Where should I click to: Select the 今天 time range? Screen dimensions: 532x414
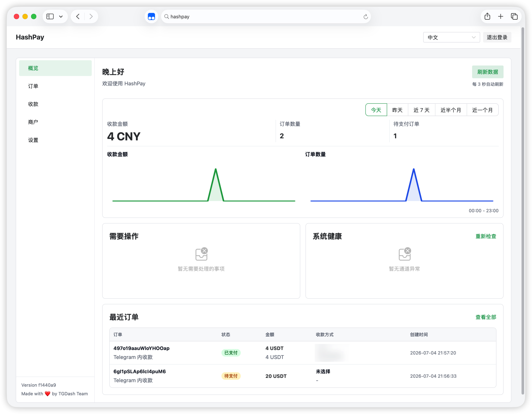click(x=376, y=110)
